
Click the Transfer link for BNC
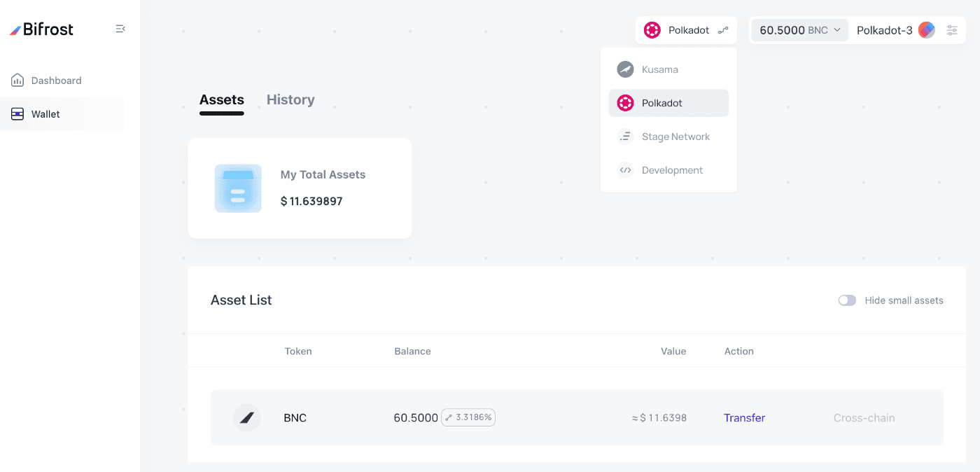(744, 417)
